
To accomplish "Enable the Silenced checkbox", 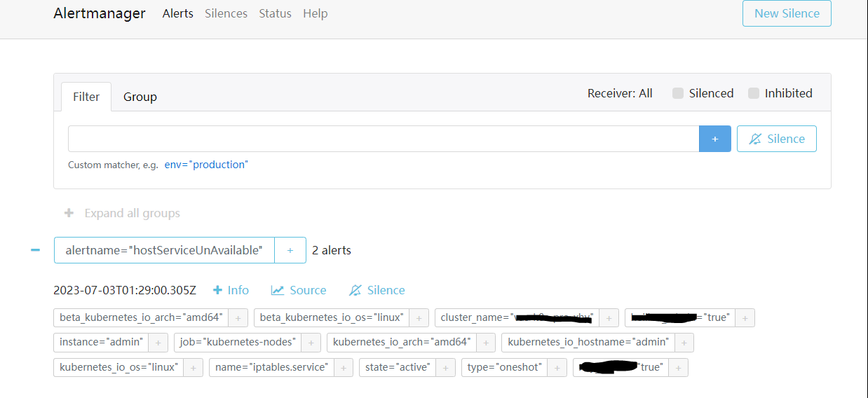I will point(678,94).
